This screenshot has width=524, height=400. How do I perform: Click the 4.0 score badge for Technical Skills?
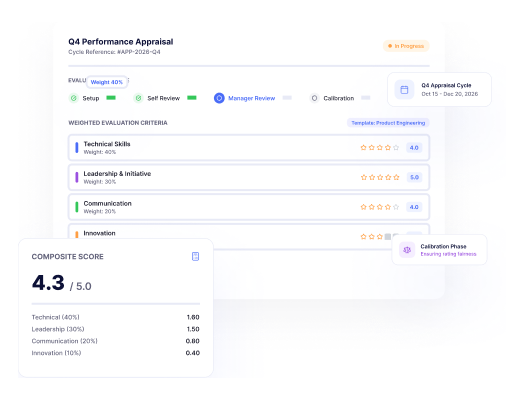tap(414, 147)
